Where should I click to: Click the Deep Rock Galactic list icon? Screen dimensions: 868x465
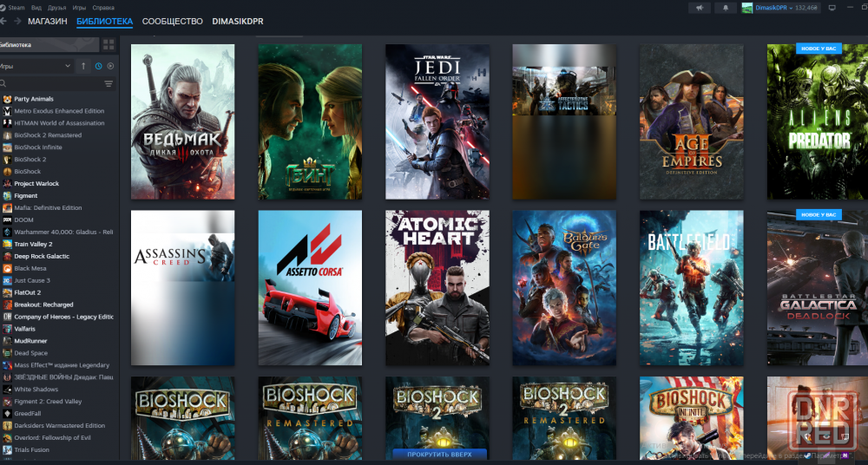(x=7, y=256)
